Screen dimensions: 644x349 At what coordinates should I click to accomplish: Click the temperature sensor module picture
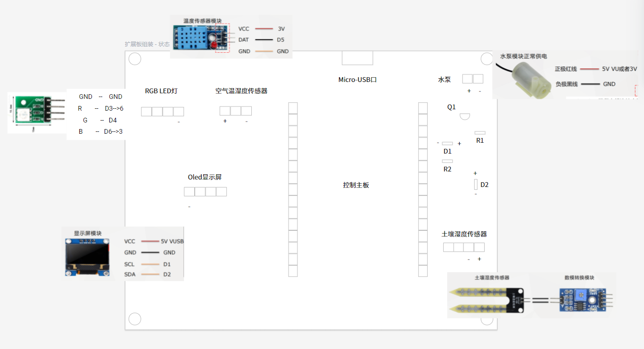(201, 39)
